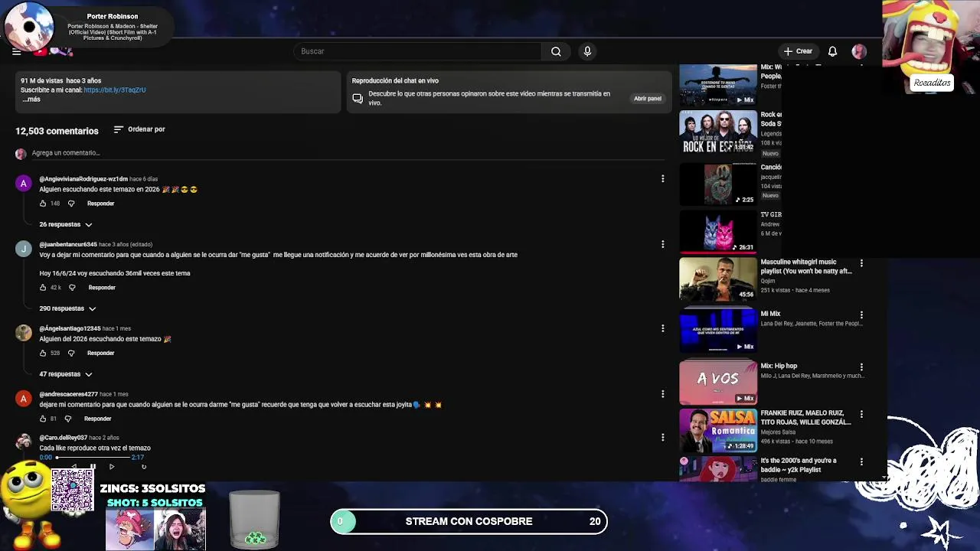This screenshot has width=980, height=551.
Task: Dislike juanbentancur6345's comment
Action: pos(72,288)
